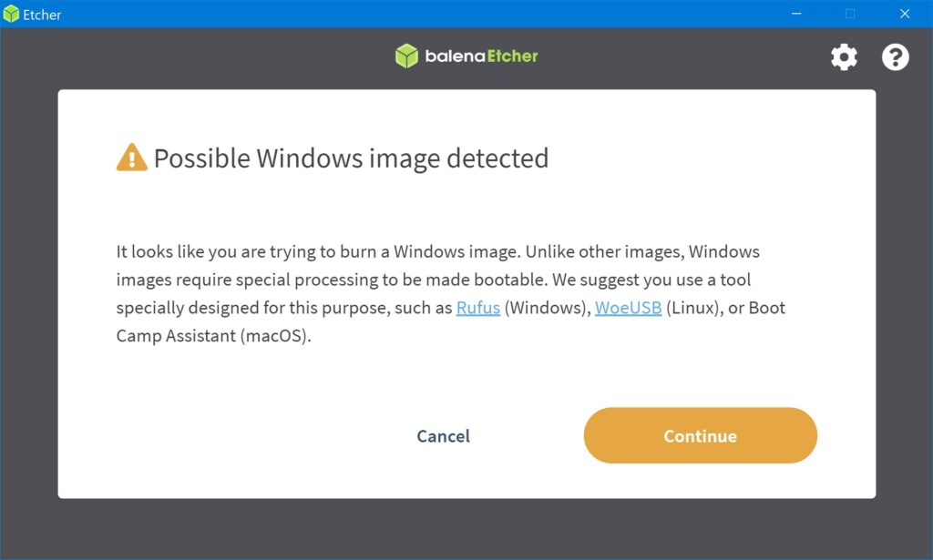
Task: Click the 'Camp Assistant (macOS).' text
Action: click(x=213, y=336)
